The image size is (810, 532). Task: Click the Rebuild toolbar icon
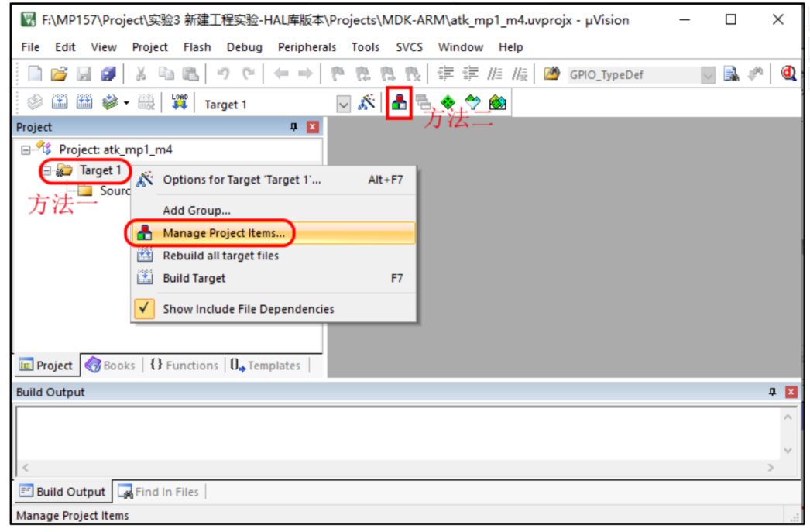tap(84, 102)
